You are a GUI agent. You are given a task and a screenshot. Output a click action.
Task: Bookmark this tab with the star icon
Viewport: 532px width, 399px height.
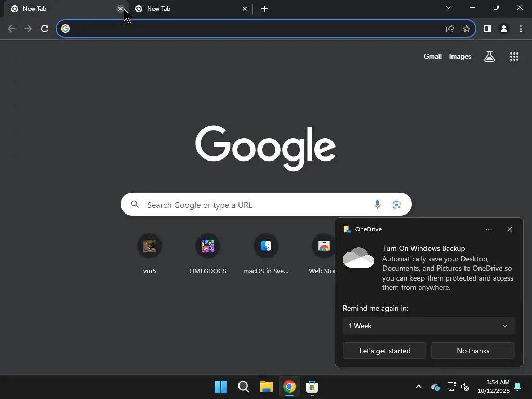pos(467,29)
